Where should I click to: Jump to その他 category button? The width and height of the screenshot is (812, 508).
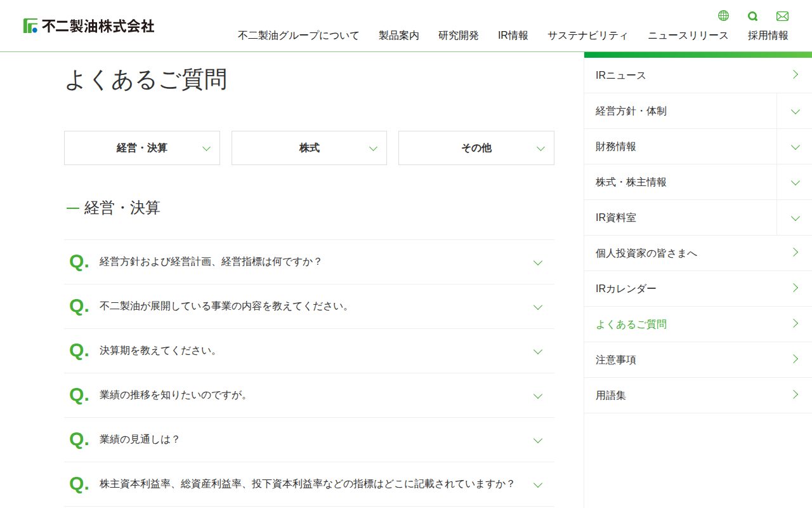click(x=476, y=148)
